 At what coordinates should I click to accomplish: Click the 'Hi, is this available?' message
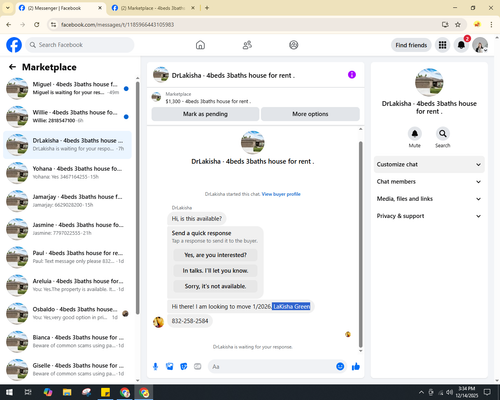(x=197, y=219)
